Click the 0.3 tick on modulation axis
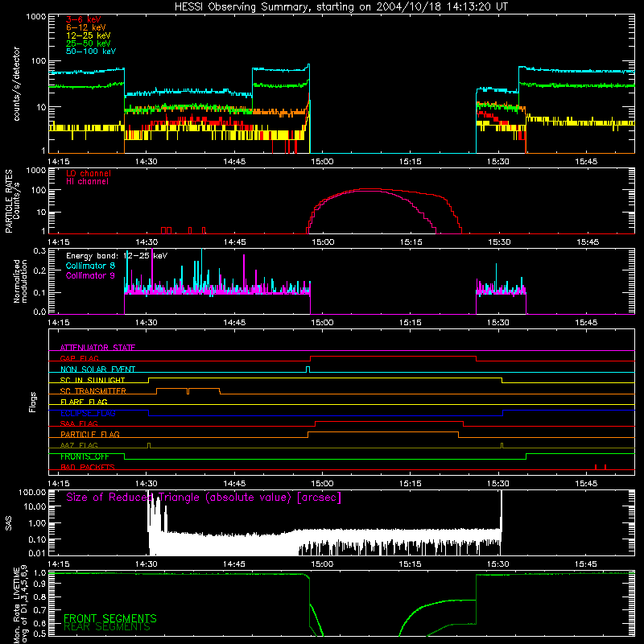 (39, 250)
